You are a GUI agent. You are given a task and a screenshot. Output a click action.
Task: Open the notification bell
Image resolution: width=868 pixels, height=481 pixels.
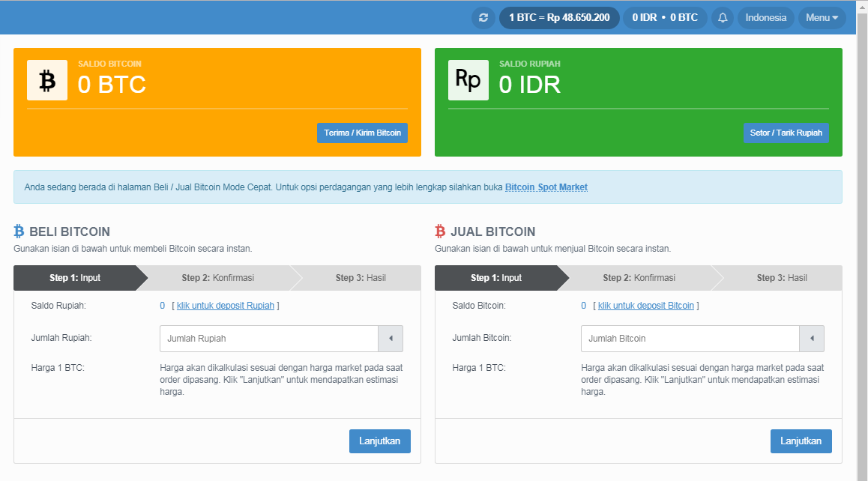723,18
